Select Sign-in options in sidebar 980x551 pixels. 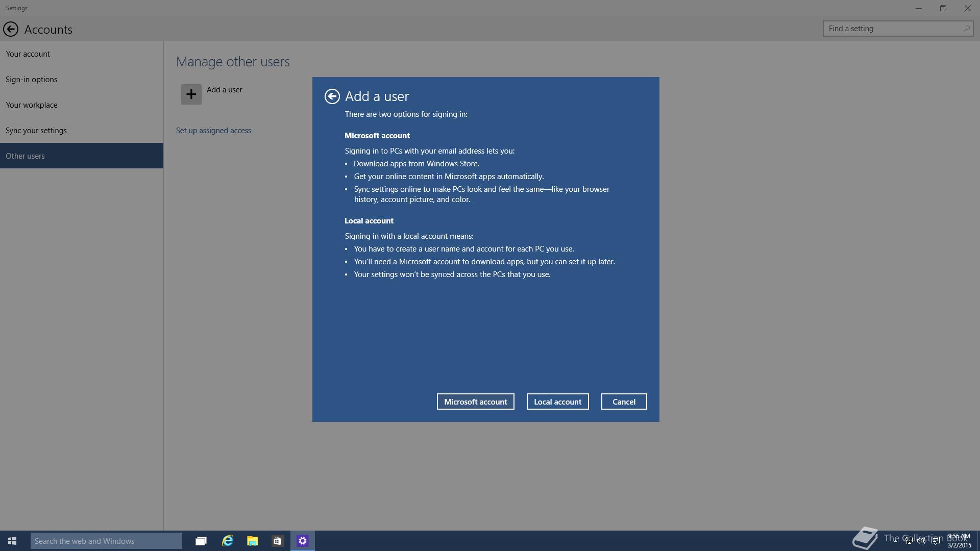pyautogui.click(x=82, y=79)
